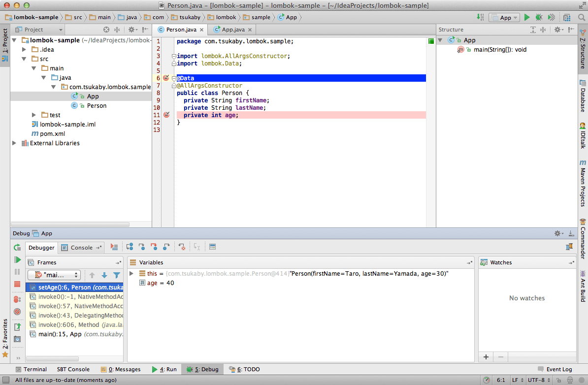Click the Rerun App debug icon
This screenshot has width=588, height=385.
pos(17,247)
